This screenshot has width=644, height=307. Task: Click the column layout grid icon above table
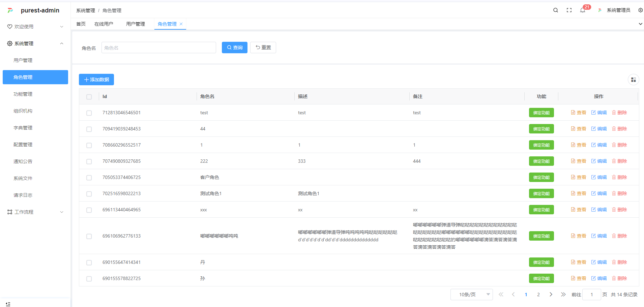coord(633,80)
